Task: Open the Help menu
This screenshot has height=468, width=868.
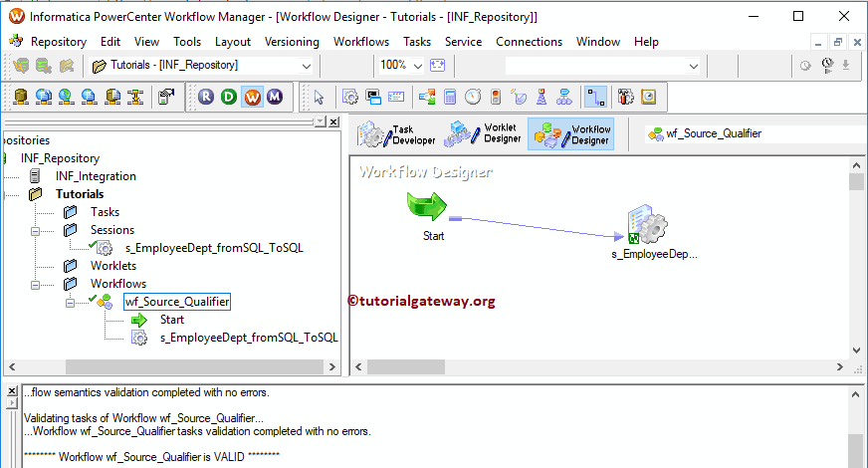Action: pyautogui.click(x=646, y=42)
